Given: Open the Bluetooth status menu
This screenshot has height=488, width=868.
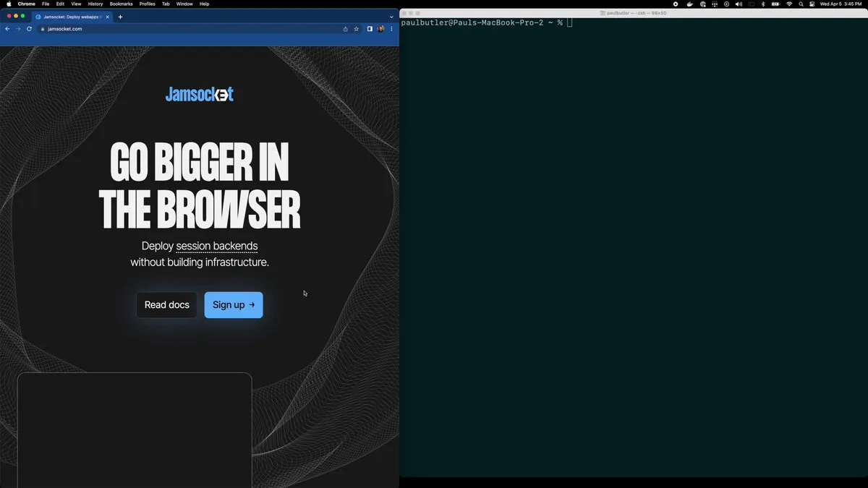Looking at the screenshot, I should [763, 4].
